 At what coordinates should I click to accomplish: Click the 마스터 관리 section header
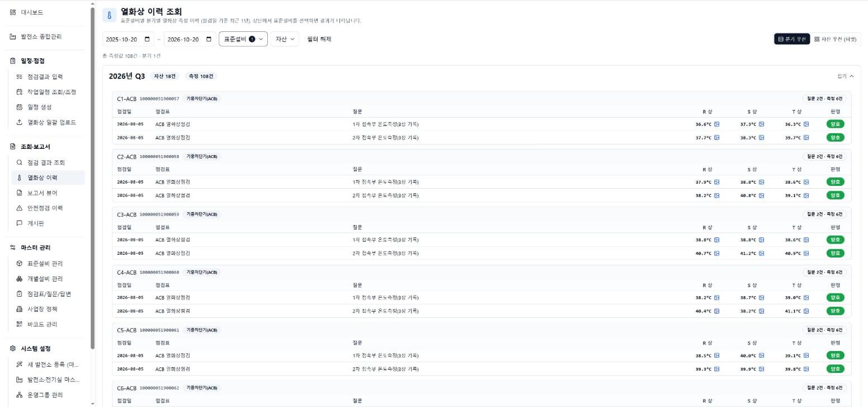(x=36, y=247)
